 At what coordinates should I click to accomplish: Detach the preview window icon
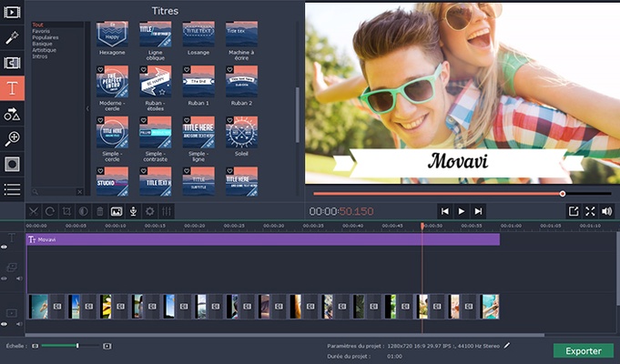(574, 211)
